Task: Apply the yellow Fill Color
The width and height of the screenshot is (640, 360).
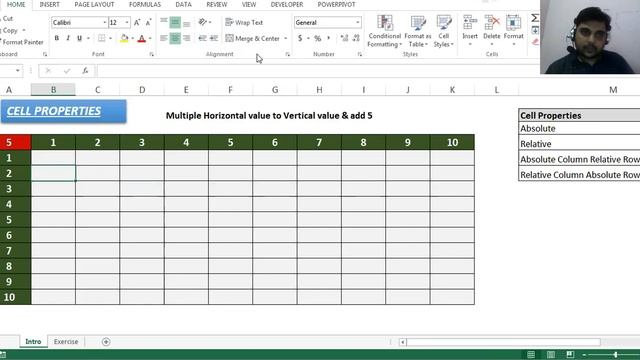Action: pos(124,38)
